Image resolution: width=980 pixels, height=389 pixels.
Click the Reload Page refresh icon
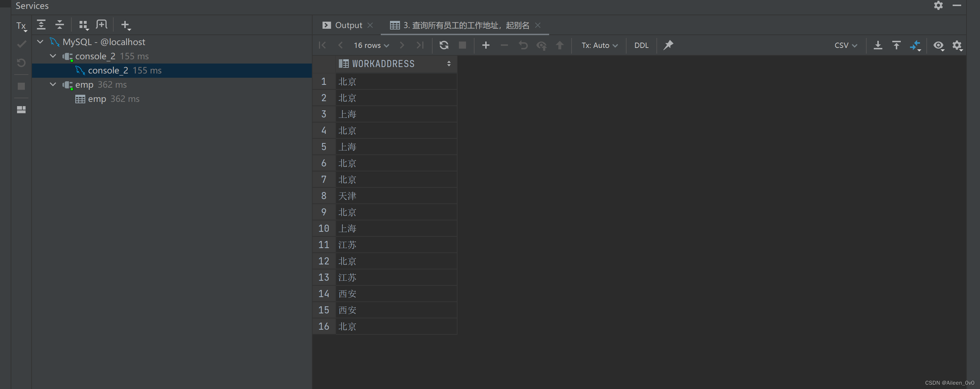(444, 45)
